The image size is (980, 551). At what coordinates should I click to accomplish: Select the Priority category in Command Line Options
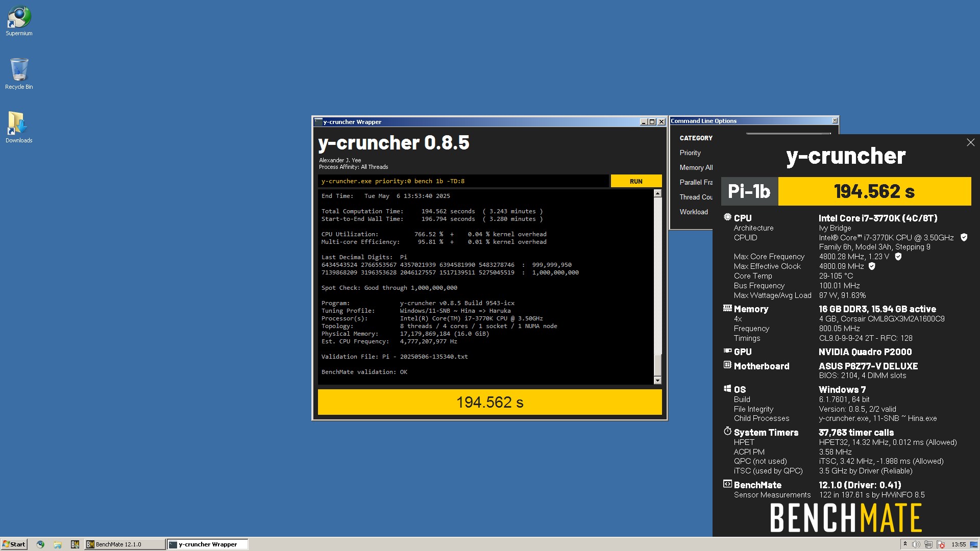coord(690,153)
